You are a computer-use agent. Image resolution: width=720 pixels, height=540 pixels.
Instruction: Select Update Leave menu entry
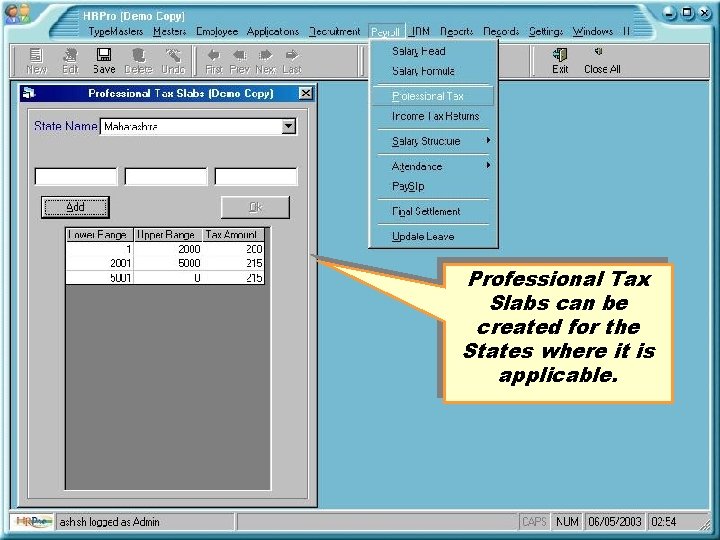(433, 236)
